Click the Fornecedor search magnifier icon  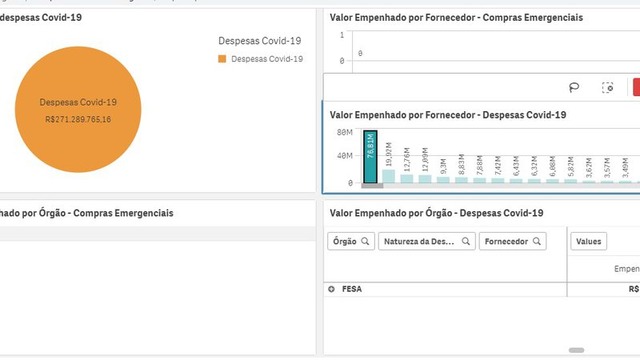tap(537, 241)
